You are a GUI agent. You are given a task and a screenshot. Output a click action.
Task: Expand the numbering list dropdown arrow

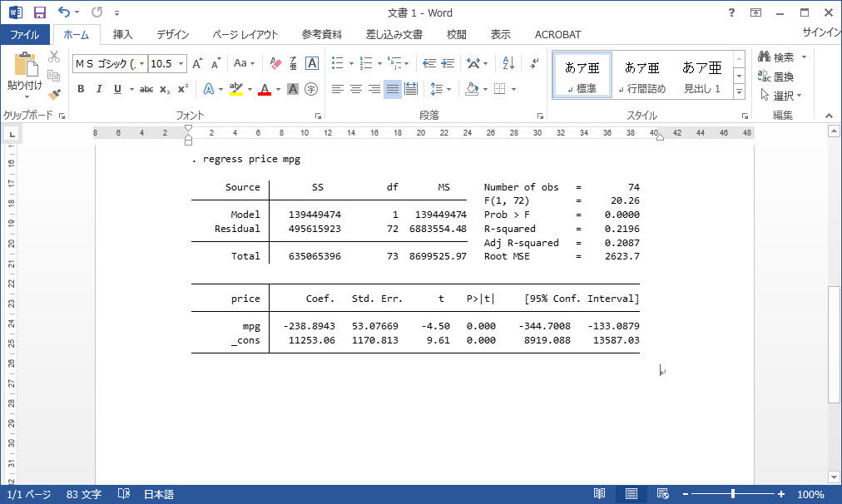click(379, 64)
